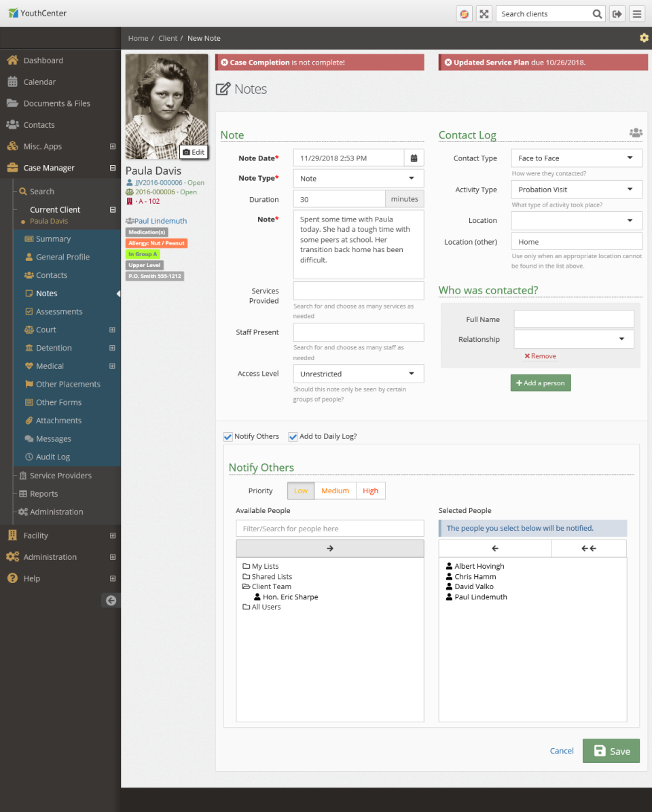Select the High notification priority
Screen dimensions: 652x812
370,491
